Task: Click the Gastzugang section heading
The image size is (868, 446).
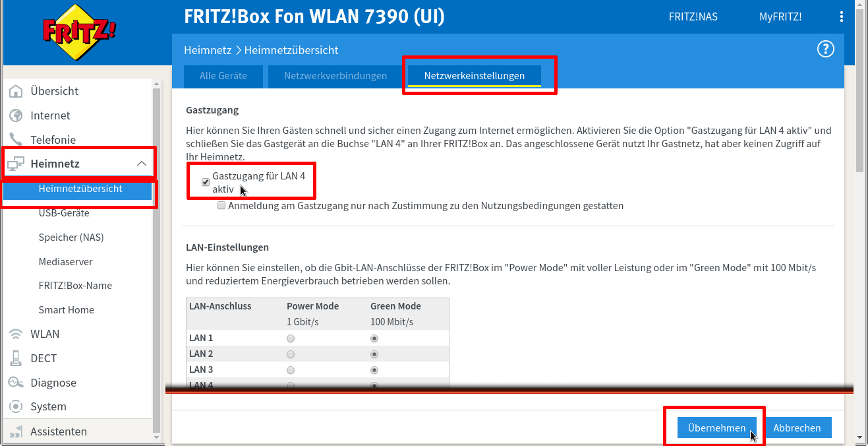Action: [x=212, y=110]
